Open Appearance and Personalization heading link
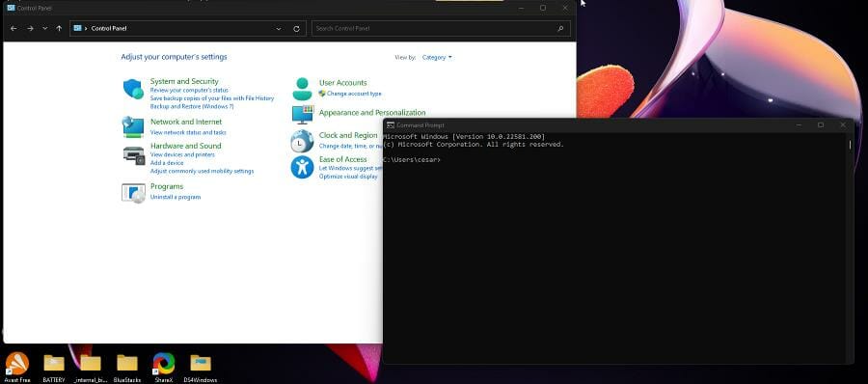Screen dimensions: 868x384 (x=372, y=113)
